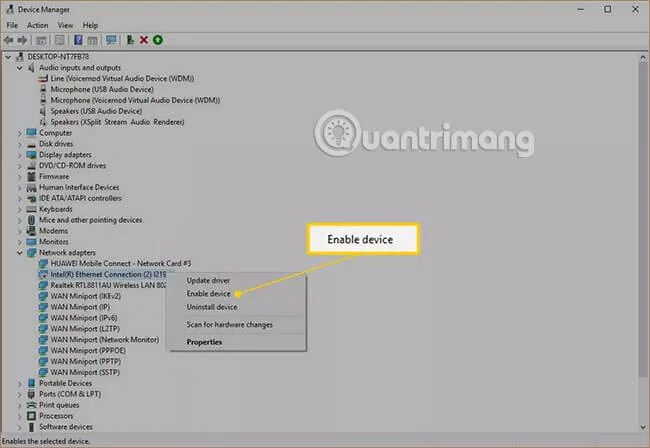Click the scrollbar down arrow

coord(643,427)
